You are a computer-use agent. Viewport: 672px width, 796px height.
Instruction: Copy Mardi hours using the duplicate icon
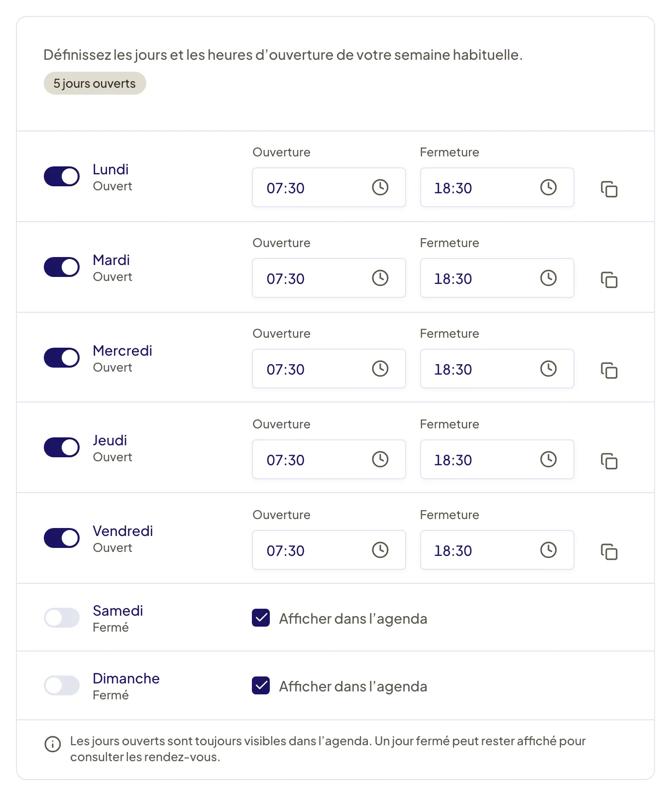(609, 280)
